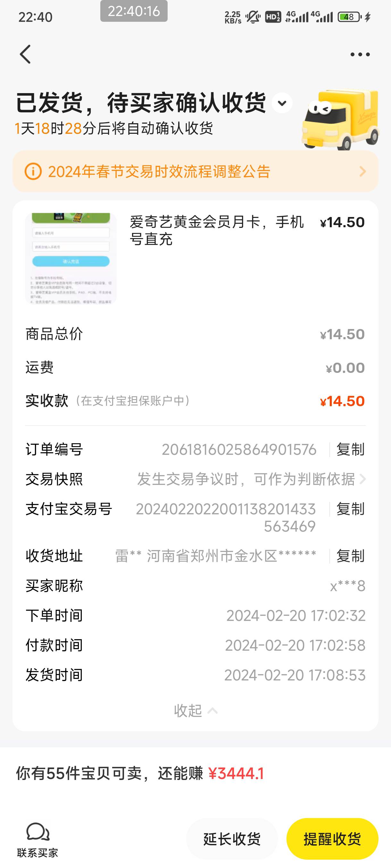This screenshot has width=391, height=868.
Task: Open the iQiyi monthly card product title
Action: pyautogui.click(x=217, y=230)
